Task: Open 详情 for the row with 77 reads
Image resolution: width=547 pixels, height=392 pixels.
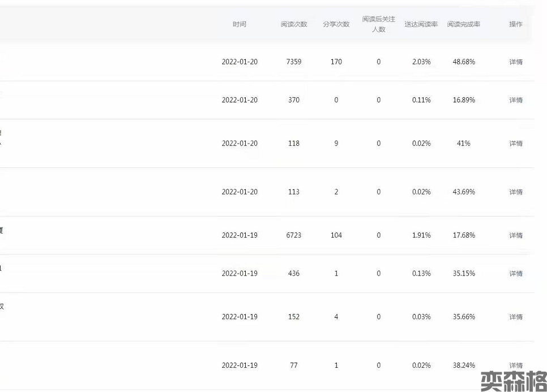Action: click(x=515, y=365)
